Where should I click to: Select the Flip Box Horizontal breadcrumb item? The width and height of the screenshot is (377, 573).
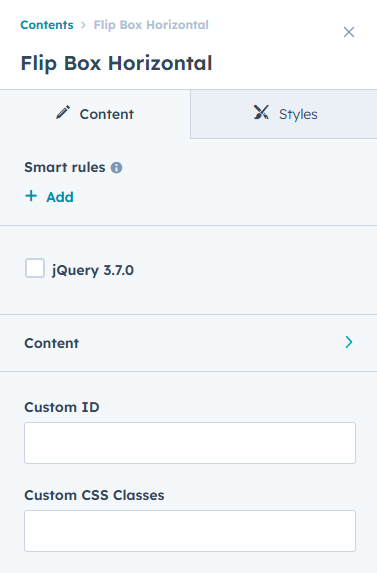[151, 25]
